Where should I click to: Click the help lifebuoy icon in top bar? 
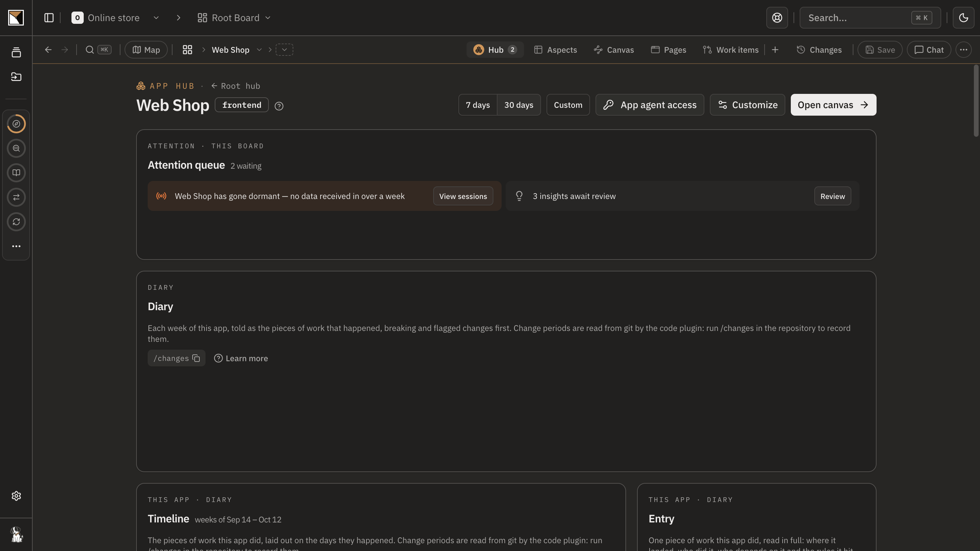tap(777, 18)
